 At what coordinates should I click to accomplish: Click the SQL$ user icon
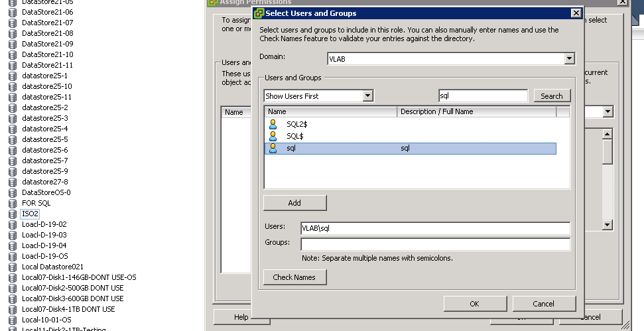pyautogui.click(x=273, y=136)
